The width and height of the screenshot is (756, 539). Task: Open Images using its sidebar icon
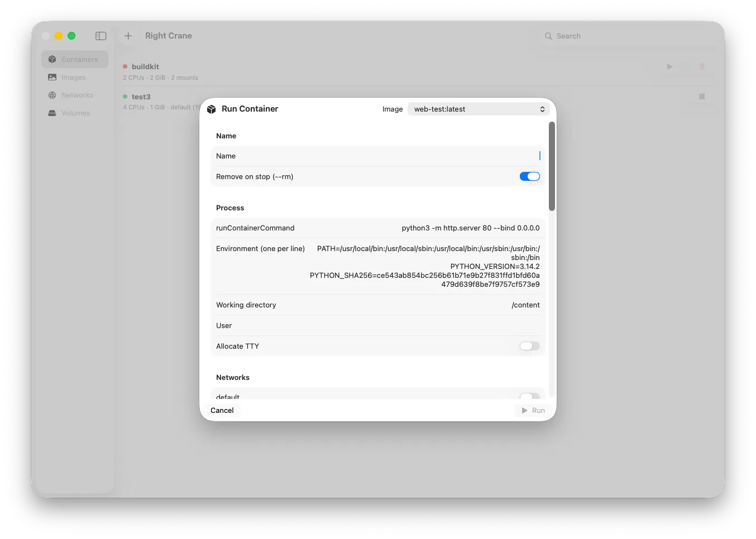click(x=52, y=77)
